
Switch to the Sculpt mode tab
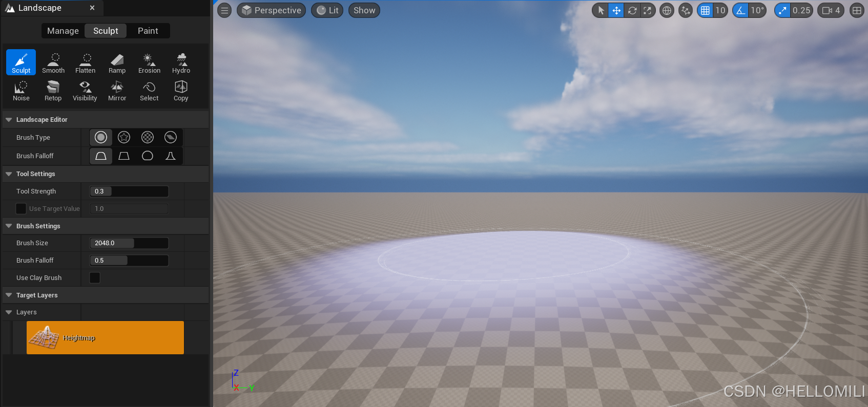[106, 31]
